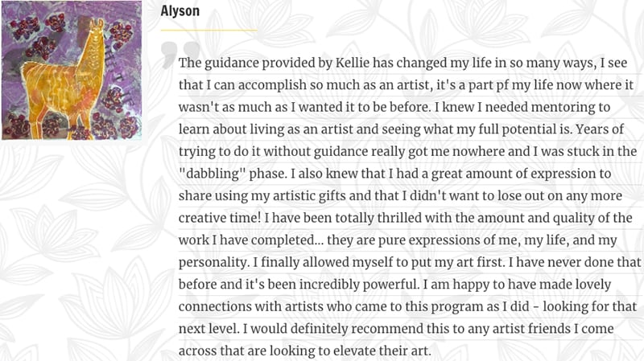Click the phrase 'incredibly powerful'
The image size is (644, 361).
(358, 285)
